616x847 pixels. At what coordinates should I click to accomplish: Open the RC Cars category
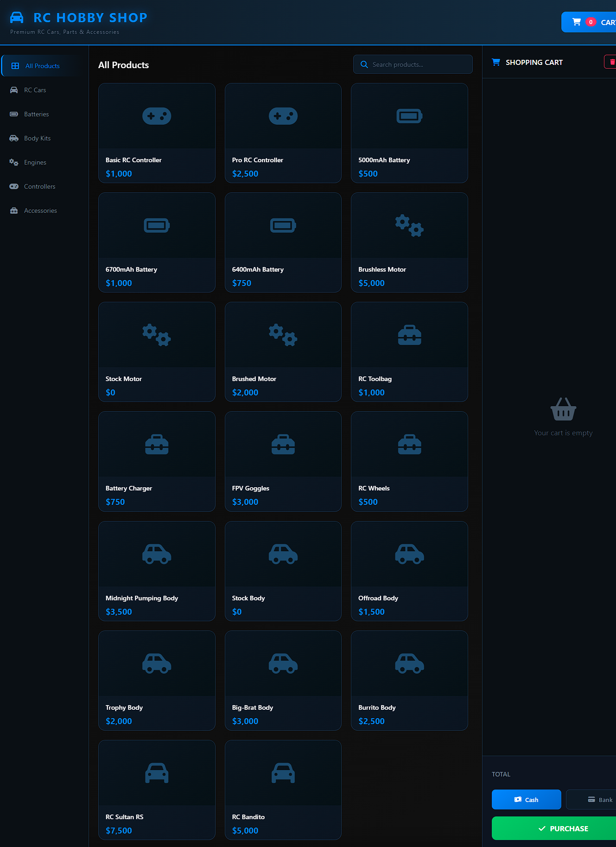coord(44,90)
